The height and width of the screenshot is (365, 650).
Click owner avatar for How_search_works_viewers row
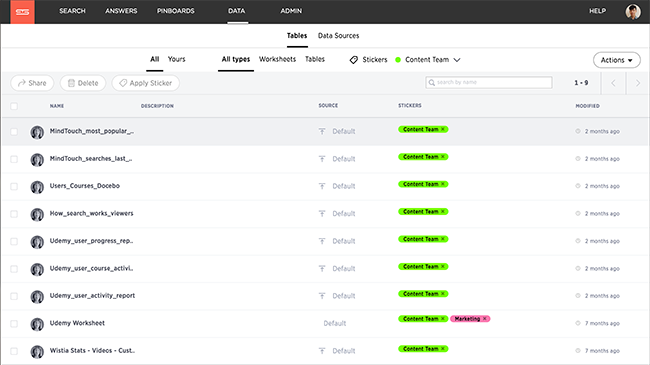(37, 214)
